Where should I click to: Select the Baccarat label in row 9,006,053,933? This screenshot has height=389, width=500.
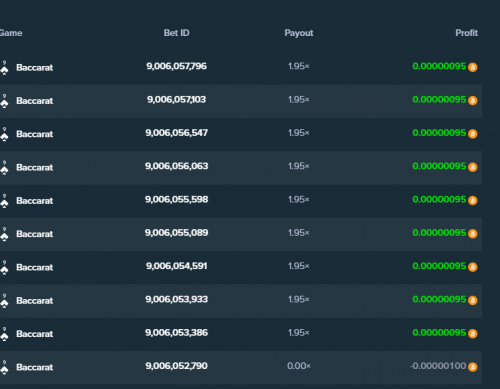coord(35,301)
